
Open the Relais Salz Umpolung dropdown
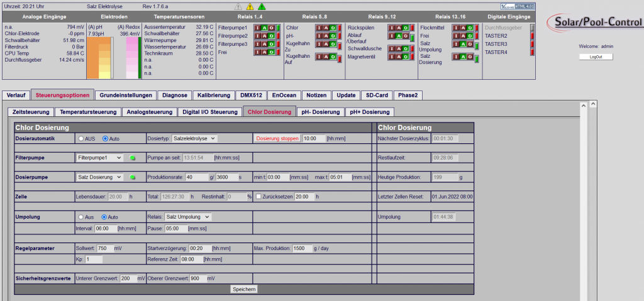188,217
